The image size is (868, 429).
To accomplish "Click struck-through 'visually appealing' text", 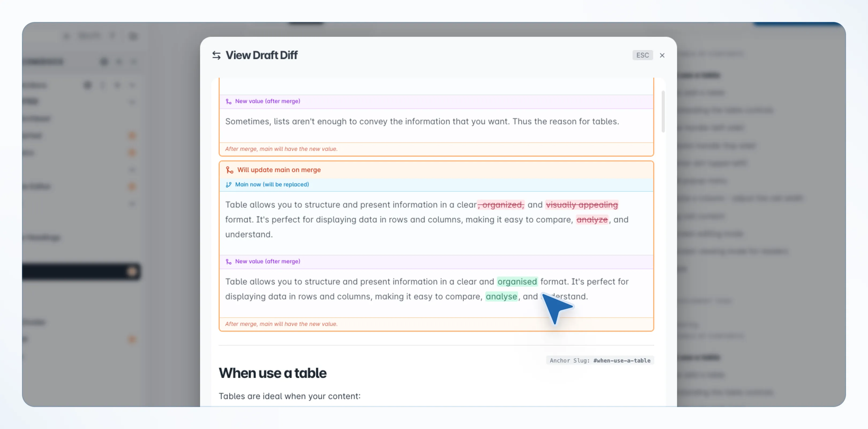I will click(582, 205).
